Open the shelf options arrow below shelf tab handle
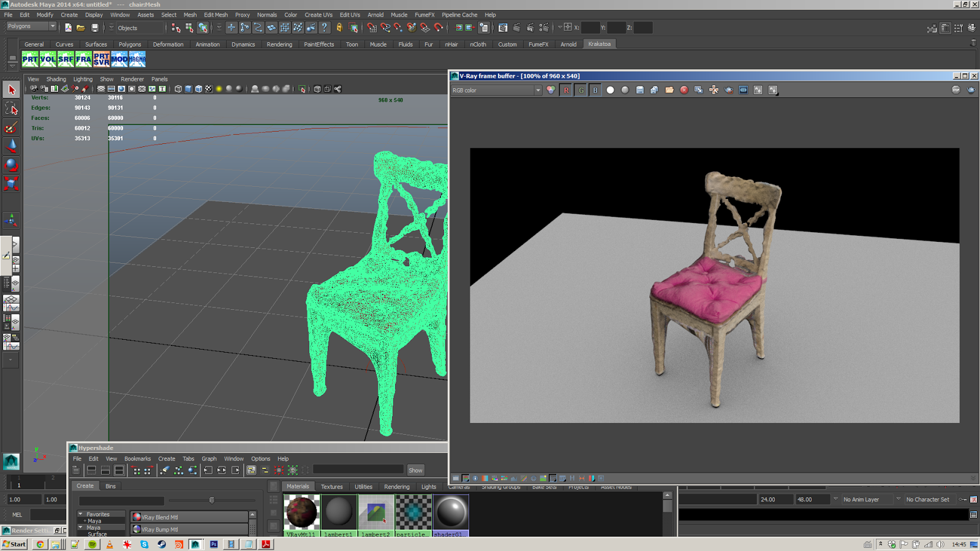Image resolution: width=980 pixels, height=551 pixels. point(12,65)
